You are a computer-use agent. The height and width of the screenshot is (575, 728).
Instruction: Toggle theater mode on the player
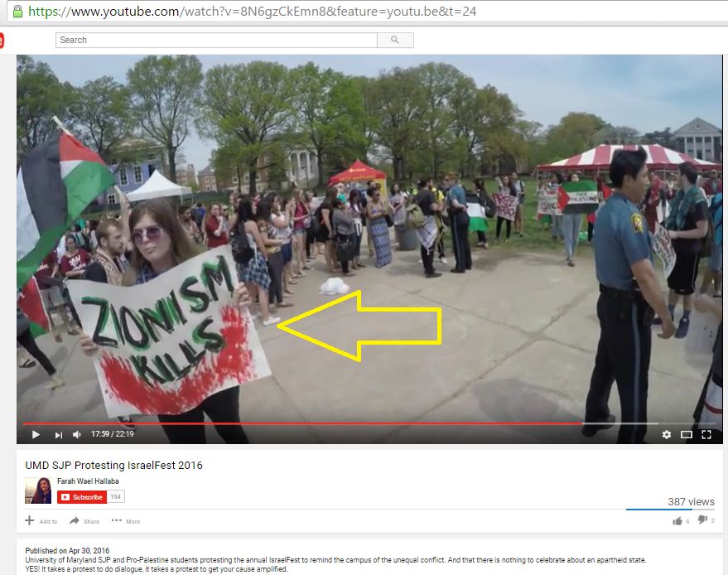[687, 435]
